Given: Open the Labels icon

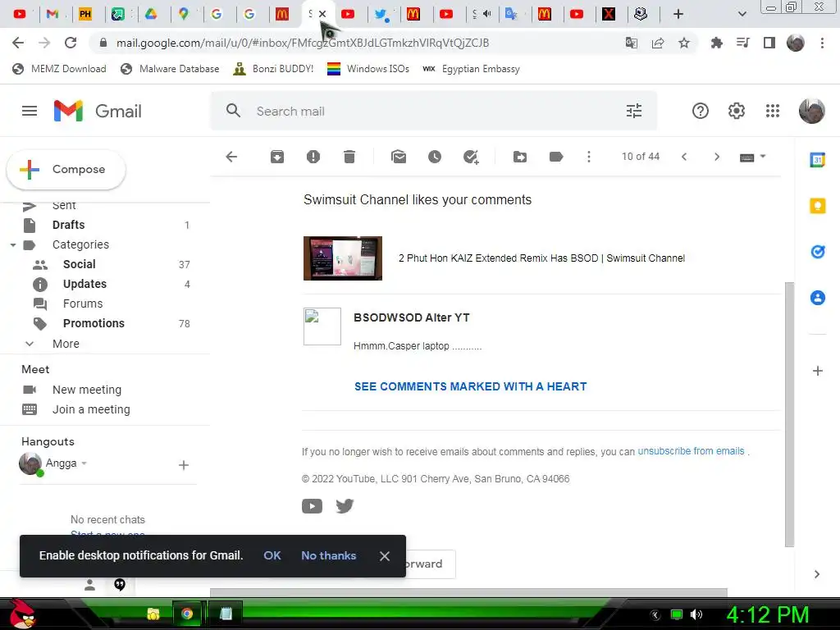Looking at the screenshot, I should tap(556, 157).
